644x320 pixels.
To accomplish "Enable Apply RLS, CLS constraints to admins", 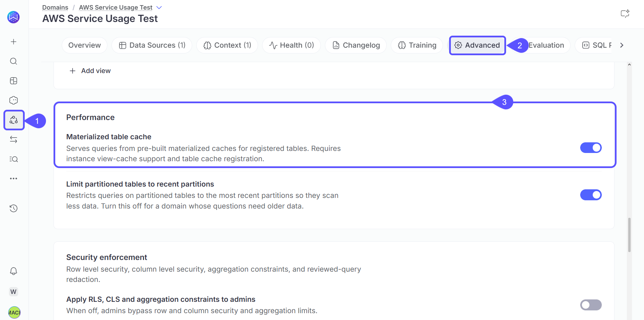I will point(591,305).
